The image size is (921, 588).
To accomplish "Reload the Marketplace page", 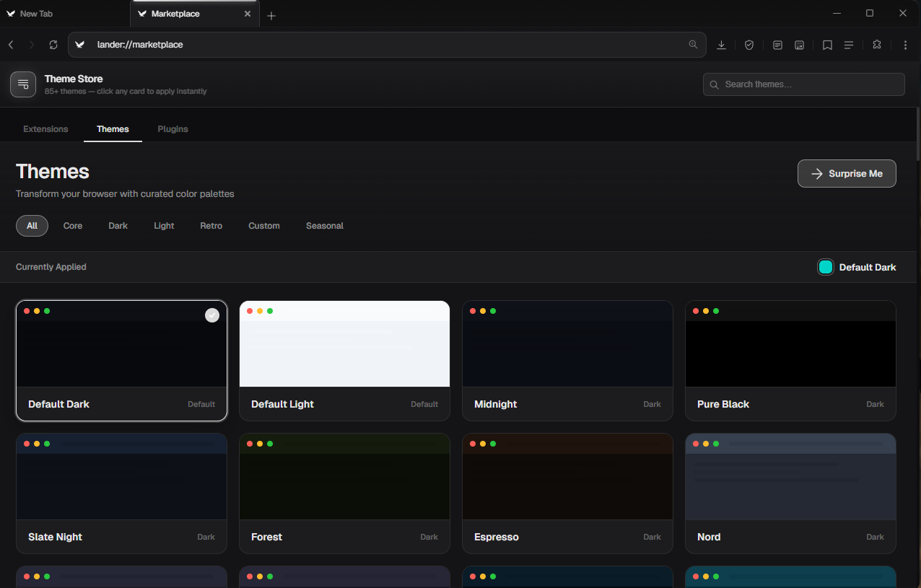I will pyautogui.click(x=53, y=44).
